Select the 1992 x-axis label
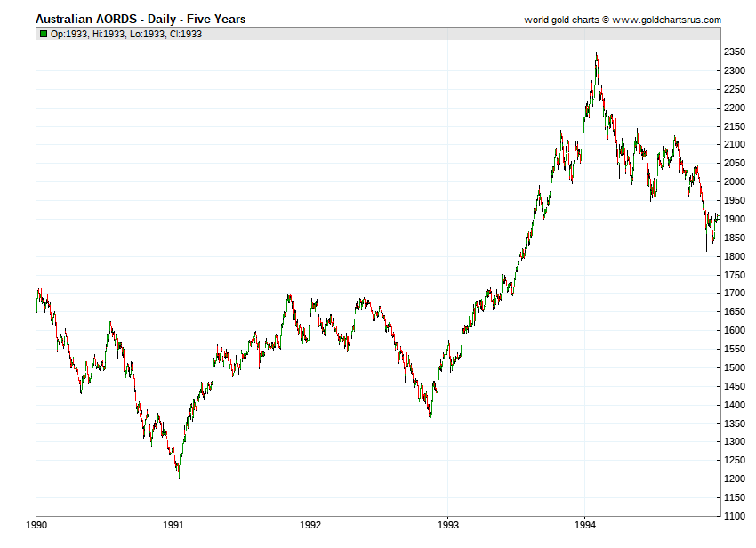 (310, 525)
